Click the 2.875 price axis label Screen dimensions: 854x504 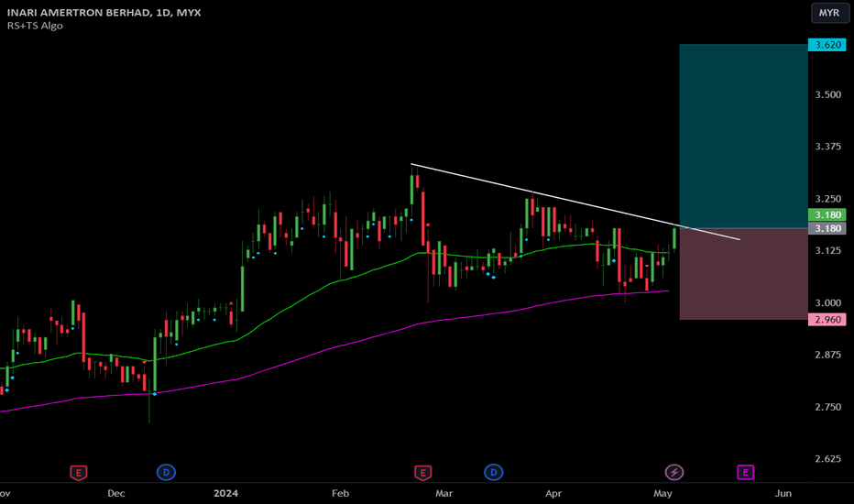[x=827, y=355]
